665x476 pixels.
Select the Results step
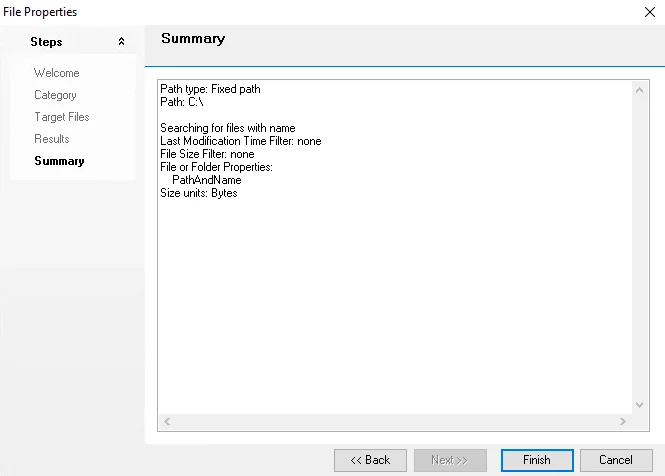52,139
